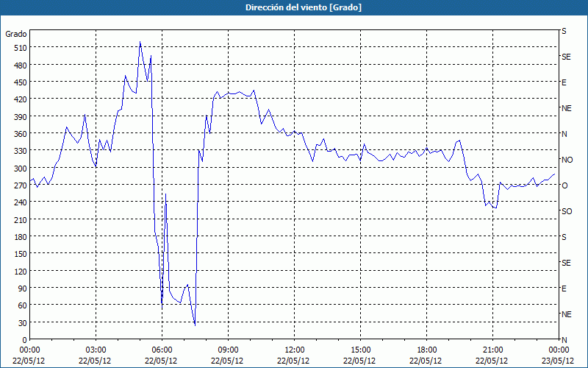Click the 03:00 time axis label
This screenshot has height=368, width=588.
click(x=96, y=350)
